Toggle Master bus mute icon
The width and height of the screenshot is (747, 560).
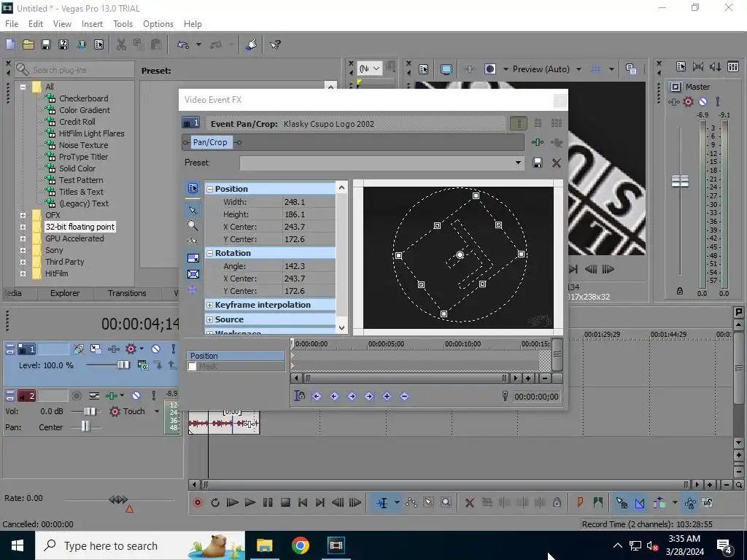tap(703, 101)
